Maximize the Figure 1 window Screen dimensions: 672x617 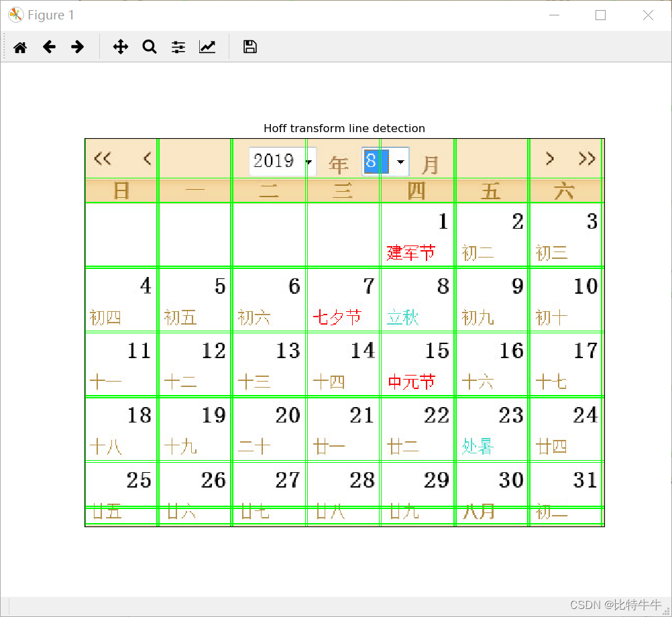(600, 15)
